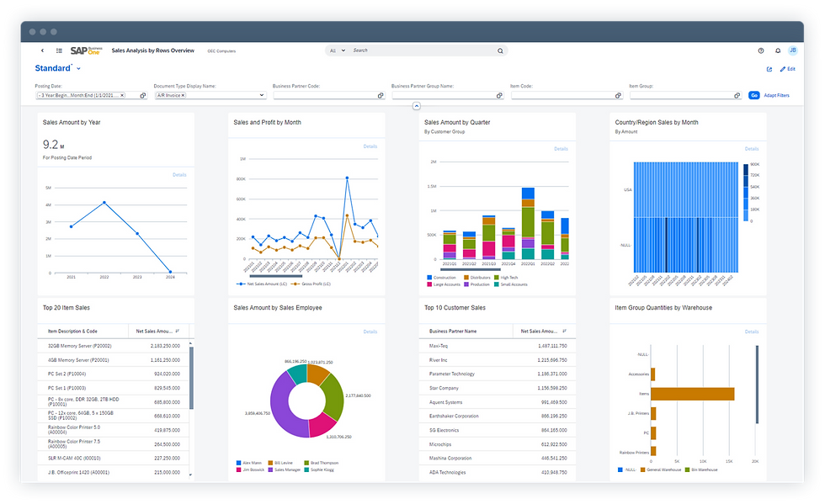Open the notifications bell
This screenshot has width=825, height=504.
[776, 50]
